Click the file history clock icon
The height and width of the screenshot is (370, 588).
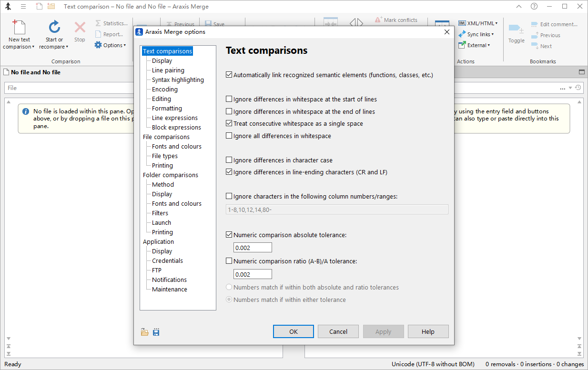(x=578, y=88)
